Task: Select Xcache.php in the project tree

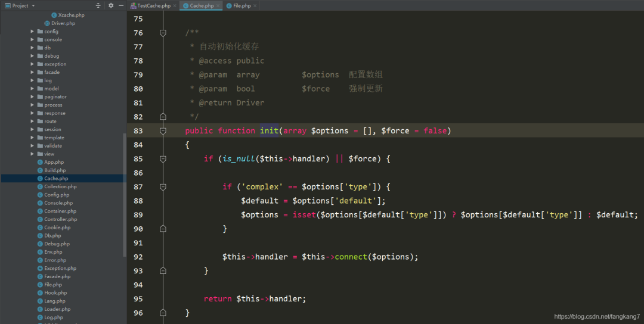Action: tap(71, 15)
